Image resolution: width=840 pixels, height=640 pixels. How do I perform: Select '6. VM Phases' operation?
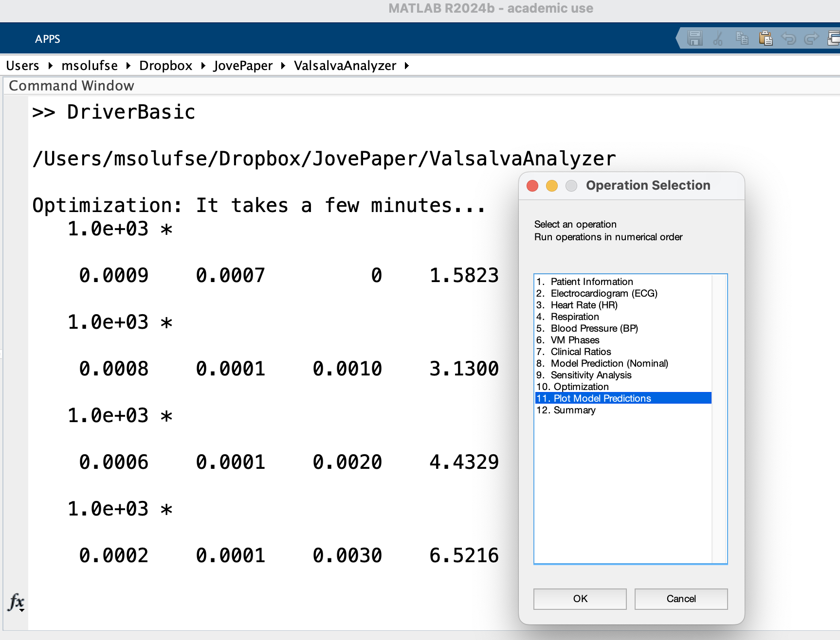(623, 340)
